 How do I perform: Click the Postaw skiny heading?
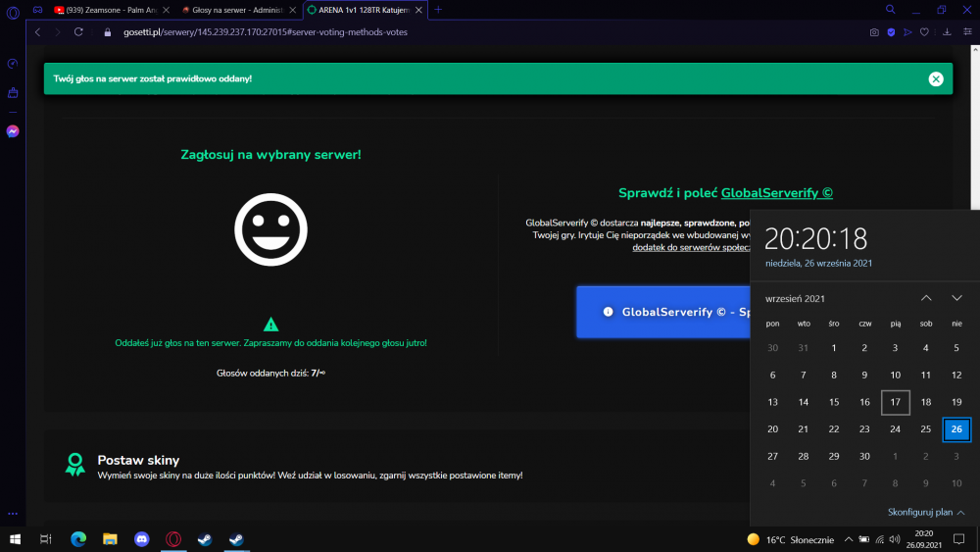coord(138,460)
